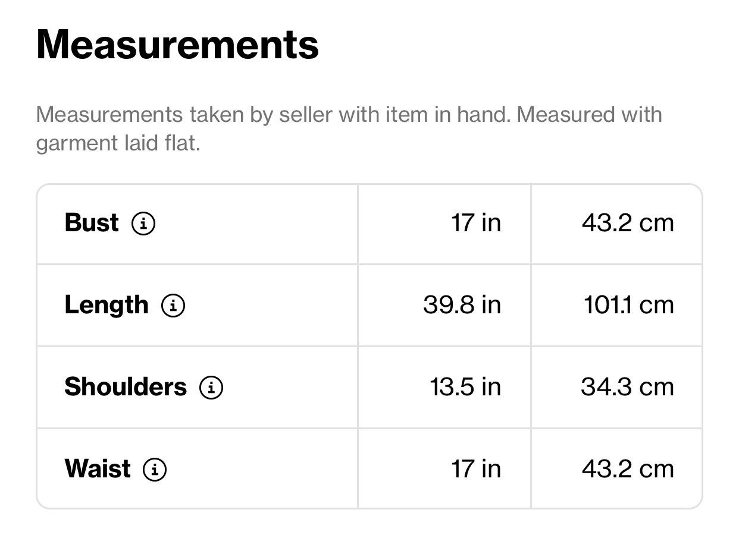The width and height of the screenshot is (739, 560).
Task: Open the Bust info icon
Action: tap(143, 224)
